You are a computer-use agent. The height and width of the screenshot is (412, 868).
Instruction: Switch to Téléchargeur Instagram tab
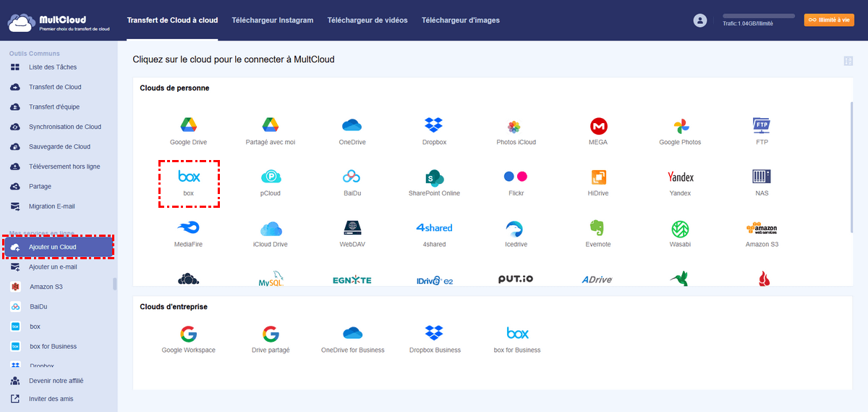coord(273,20)
